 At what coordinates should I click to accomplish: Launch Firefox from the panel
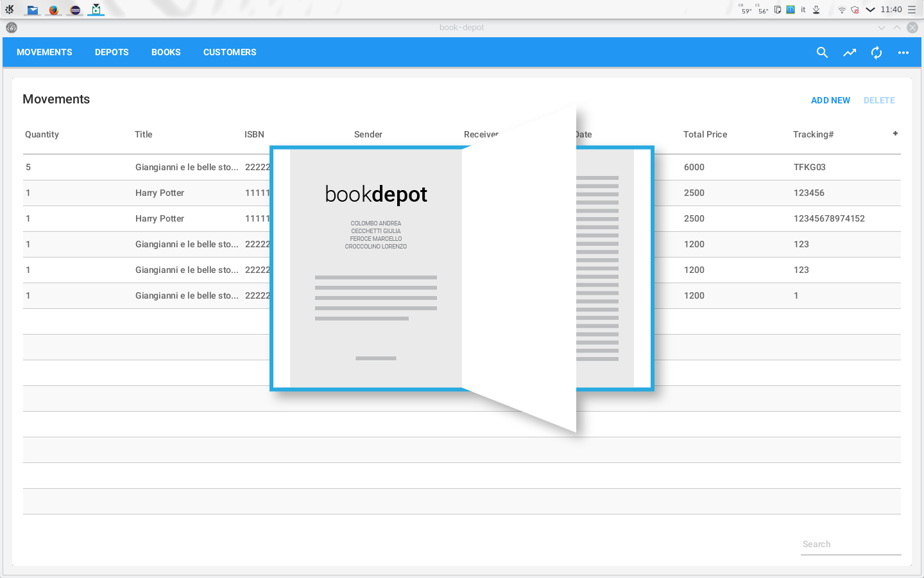coord(54,10)
